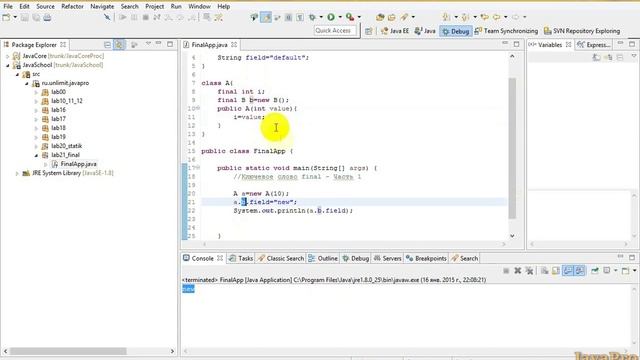
Task: Open the Run button dropdown arrow
Action: point(340,17)
